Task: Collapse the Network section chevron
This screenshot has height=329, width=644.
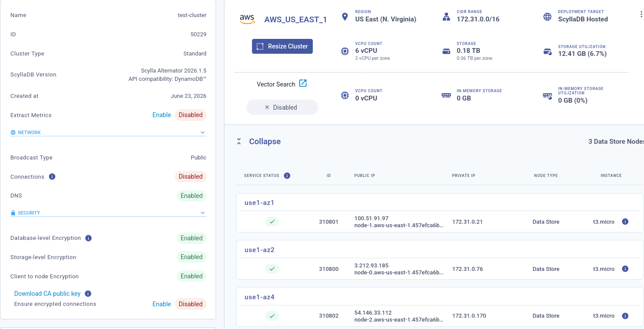Action: pyautogui.click(x=203, y=132)
